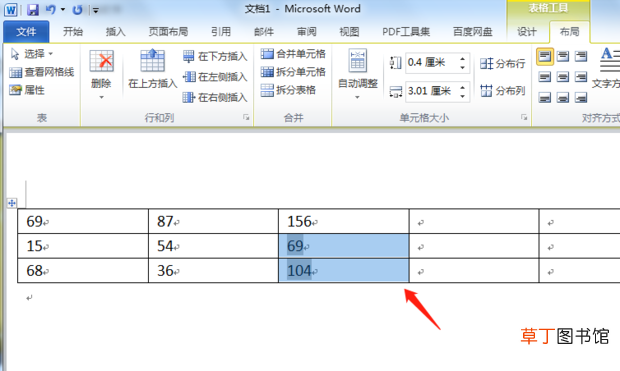The image size is (620, 371).
Task: Click 在上方插入 insert row above
Action: point(153,68)
